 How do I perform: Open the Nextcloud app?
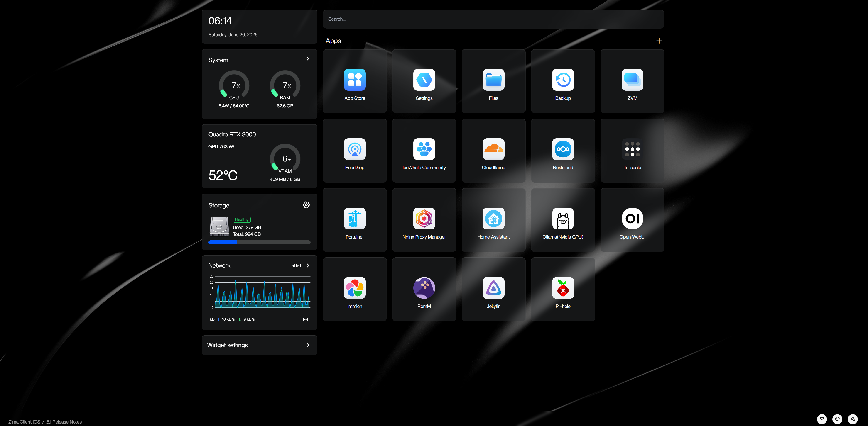pyautogui.click(x=563, y=150)
